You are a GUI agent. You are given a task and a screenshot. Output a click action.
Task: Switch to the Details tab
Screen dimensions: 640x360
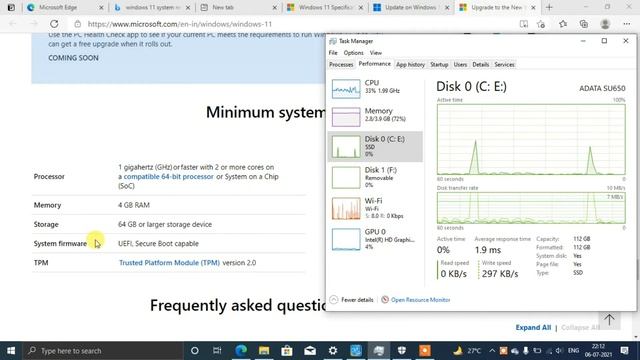click(480, 64)
